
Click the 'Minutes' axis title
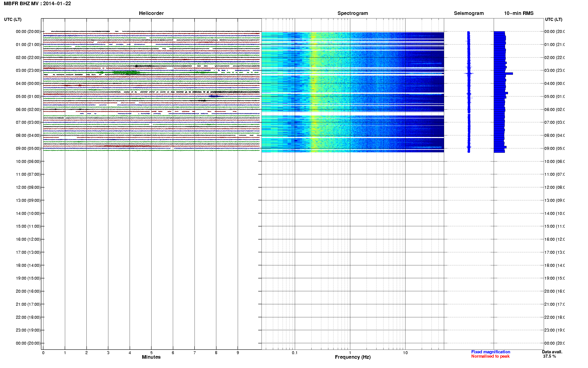click(151, 357)
